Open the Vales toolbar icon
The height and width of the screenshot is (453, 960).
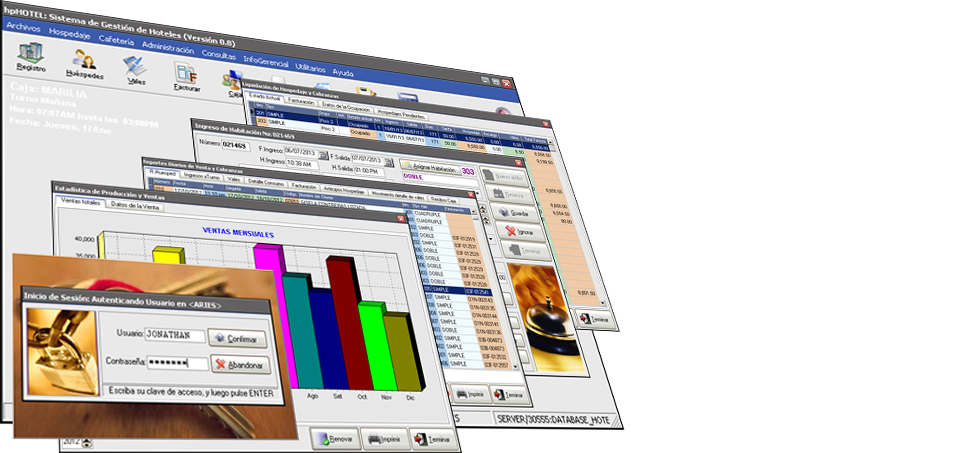(135, 71)
